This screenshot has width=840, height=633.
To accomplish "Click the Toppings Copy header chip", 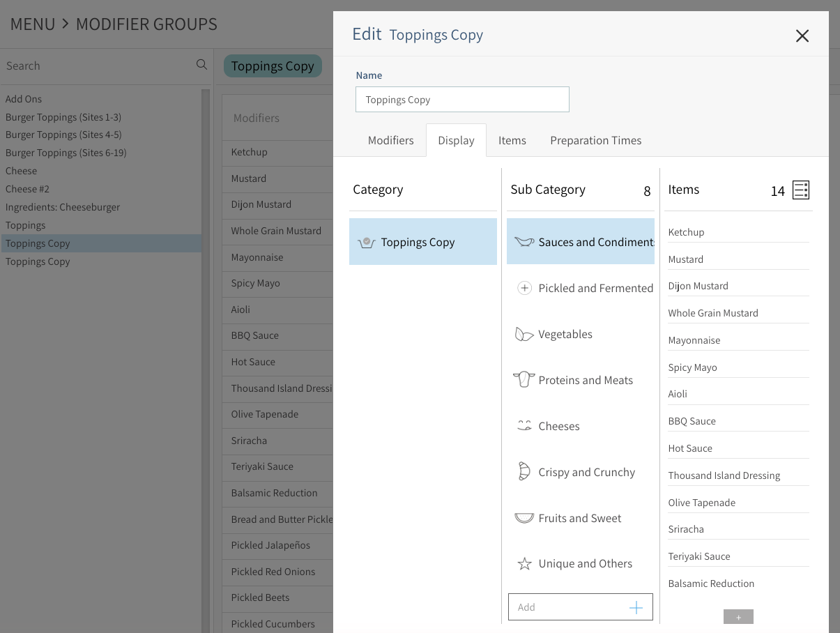I will pos(273,66).
